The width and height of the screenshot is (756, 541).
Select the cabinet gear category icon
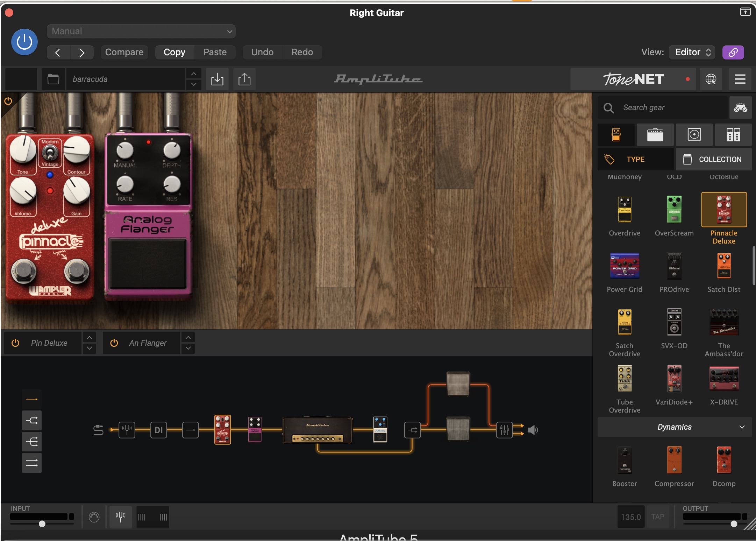point(694,135)
